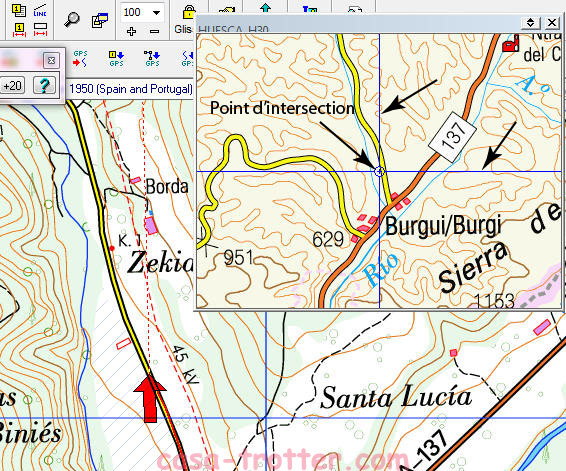Click the rectangle width measurement icon
This screenshot has width=566, height=471.
[40, 29]
